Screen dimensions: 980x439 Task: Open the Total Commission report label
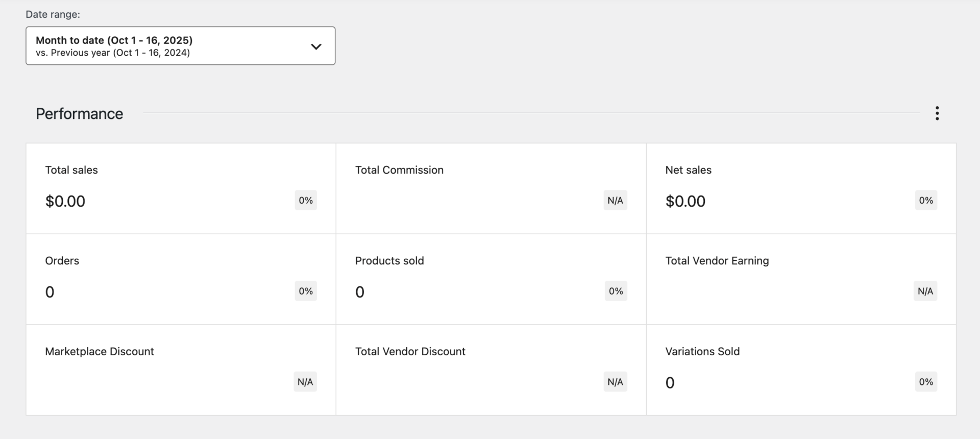pos(399,170)
